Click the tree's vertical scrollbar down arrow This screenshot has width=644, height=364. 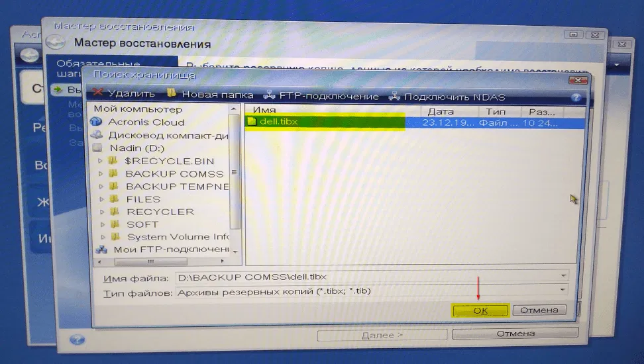[x=235, y=251]
